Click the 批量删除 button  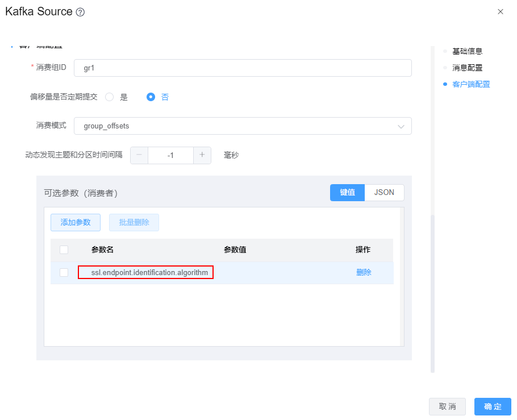coord(134,223)
